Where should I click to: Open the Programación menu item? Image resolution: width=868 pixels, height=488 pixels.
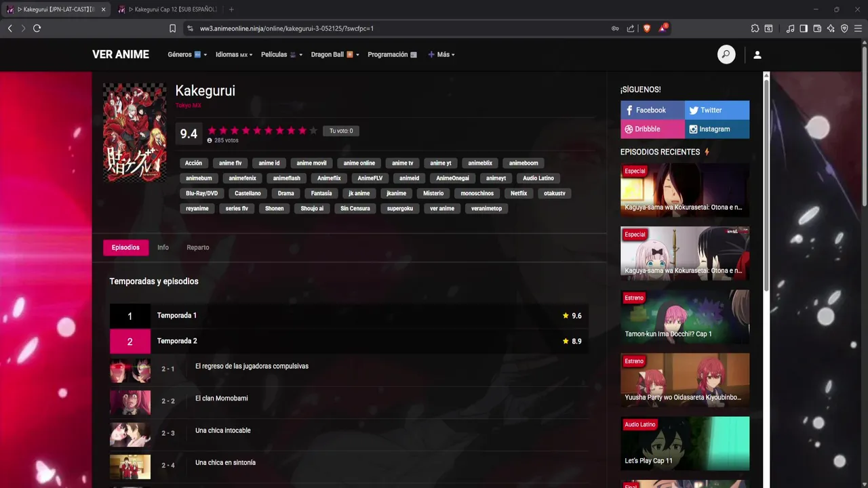tap(392, 55)
